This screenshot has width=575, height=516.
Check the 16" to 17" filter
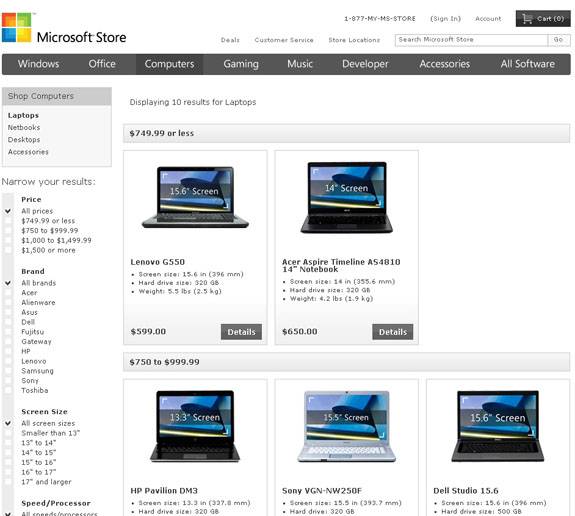click(8, 472)
